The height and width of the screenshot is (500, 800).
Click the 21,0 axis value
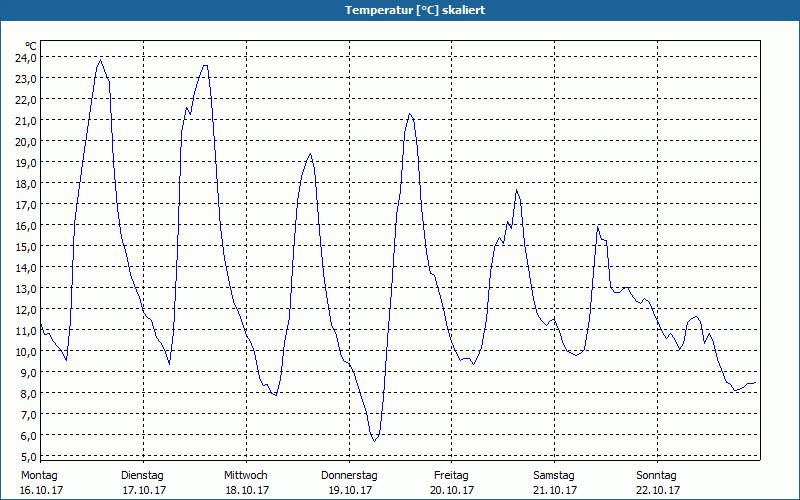[x=26, y=120]
